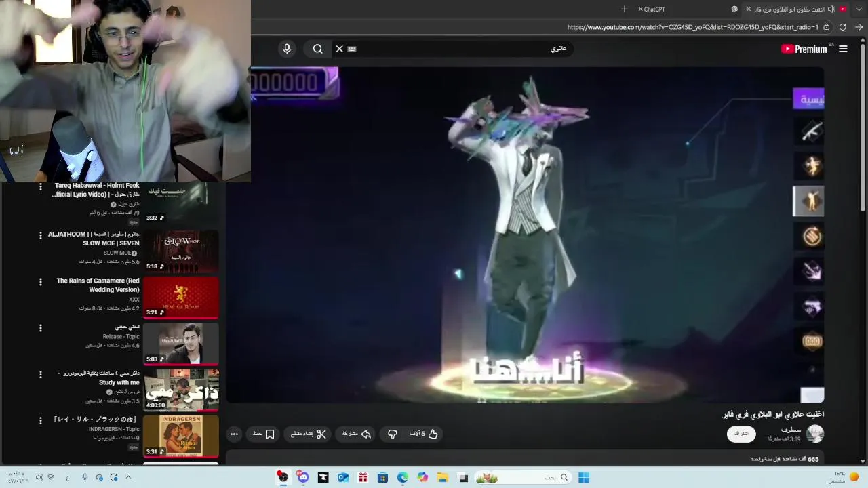Open Microsoft Edge from the taskbar
The image size is (868, 488).
[403, 477]
